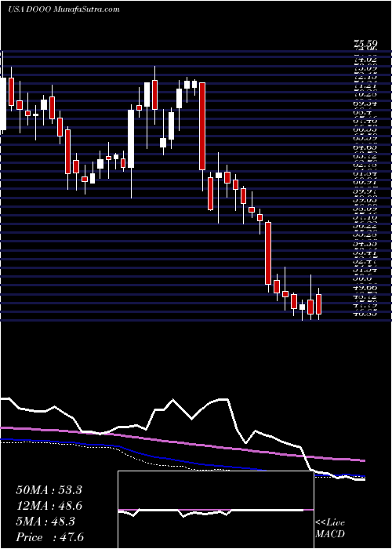Select the 'Price : 47.6' reading

(x=49, y=537)
